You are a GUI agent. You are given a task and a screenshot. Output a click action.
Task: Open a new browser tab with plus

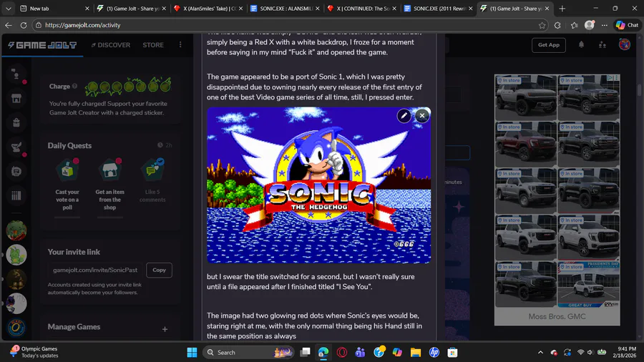coord(562,8)
